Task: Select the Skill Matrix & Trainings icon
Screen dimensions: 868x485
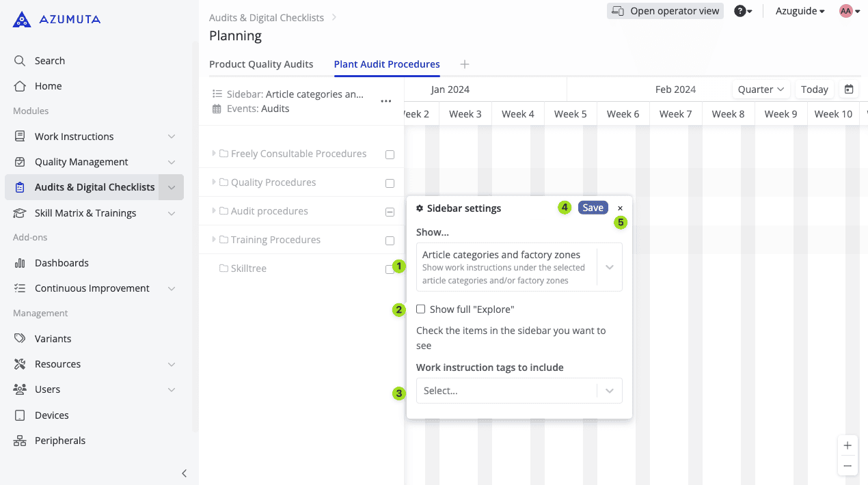Action: click(x=19, y=212)
